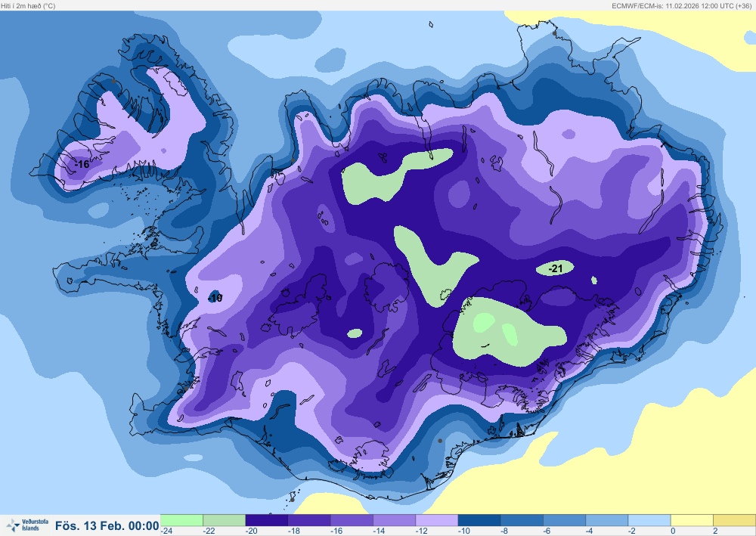
Task: Click the legend value 2
Action: point(715,531)
